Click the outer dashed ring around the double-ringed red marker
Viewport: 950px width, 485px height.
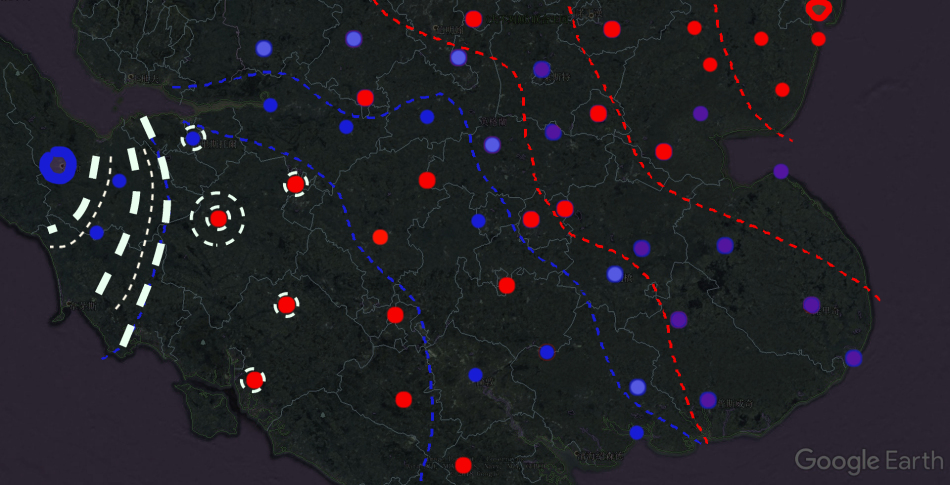pyautogui.click(x=218, y=193)
